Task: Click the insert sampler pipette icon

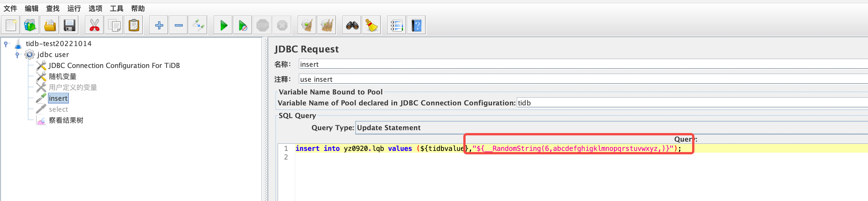Action: pyautogui.click(x=41, y=98)
